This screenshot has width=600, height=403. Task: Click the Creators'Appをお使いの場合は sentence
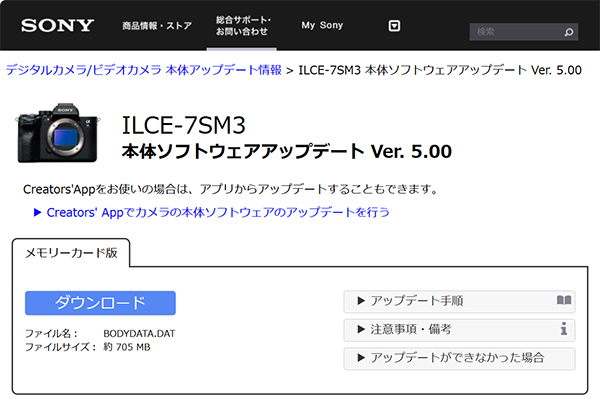tap(230, 189)
